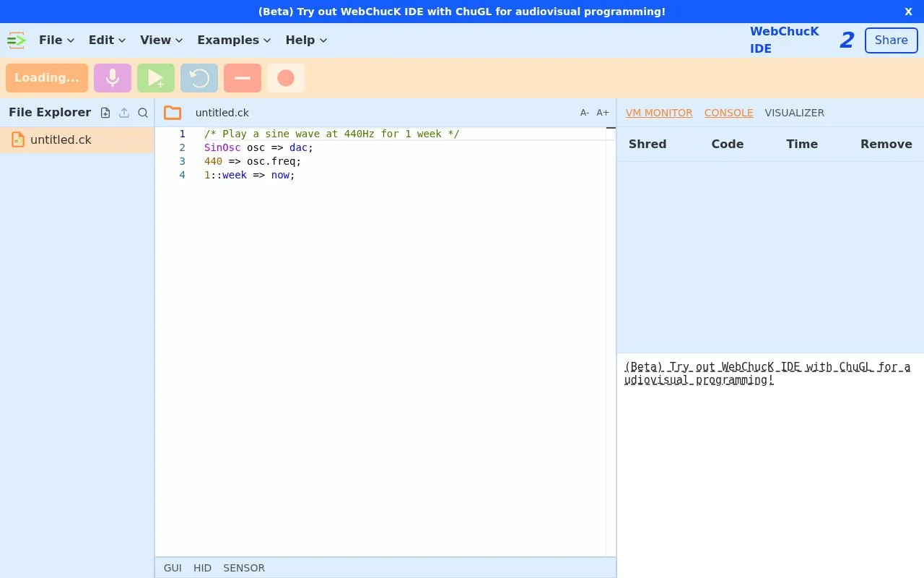The image size is (924, 578).
Task: Click the orange folder icon beside untitled.ck
Action: [x=173, y=113]
